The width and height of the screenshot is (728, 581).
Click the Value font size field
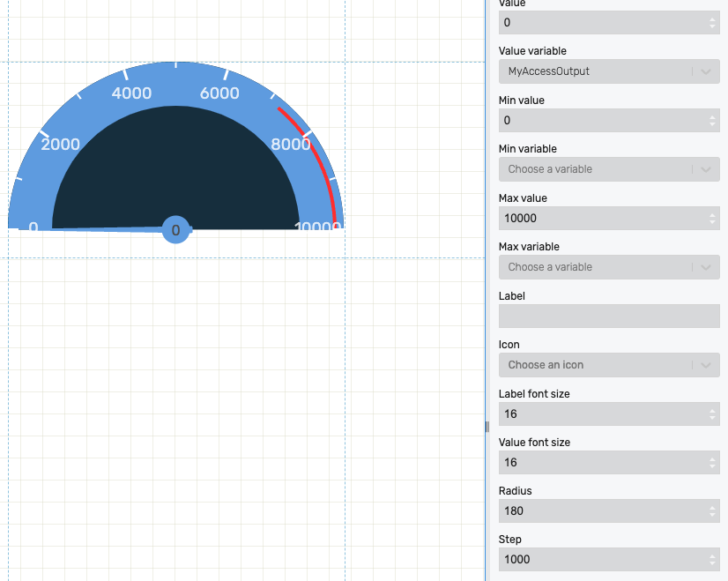coord(599,462)
